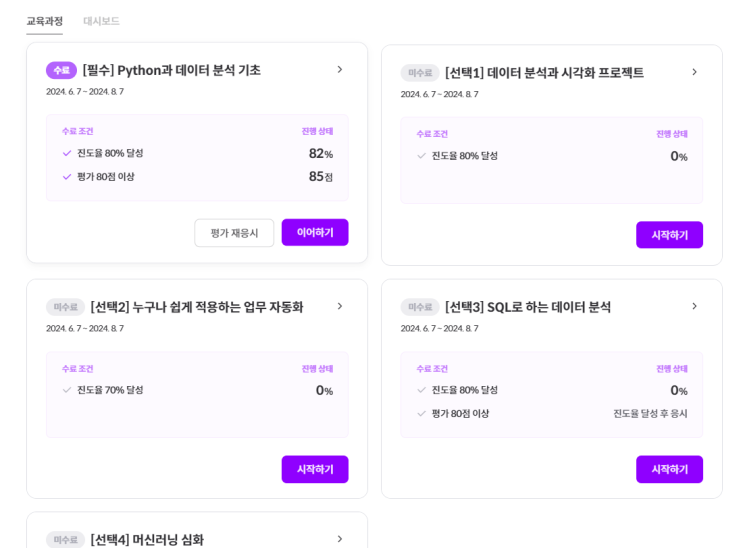Expand the 머신러닝 심화 course chevron
743x548 pixels.
pos(340,539)
